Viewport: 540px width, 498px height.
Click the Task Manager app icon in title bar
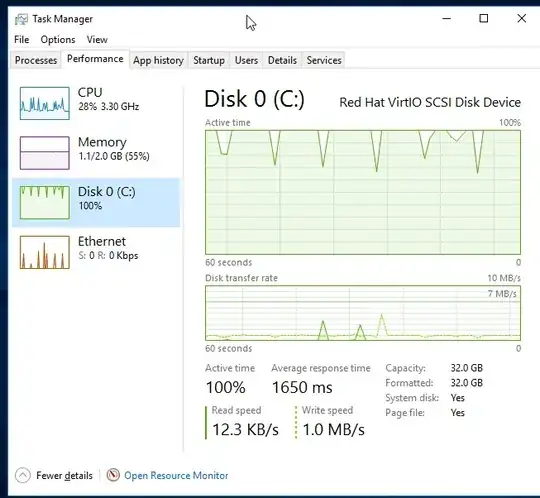click(21, 19)
